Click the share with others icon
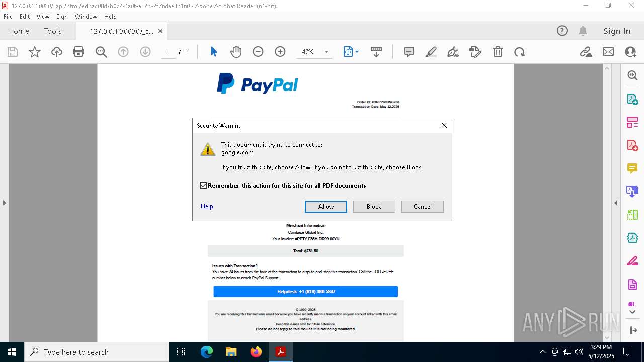644x362 pixels. point(630,52)
